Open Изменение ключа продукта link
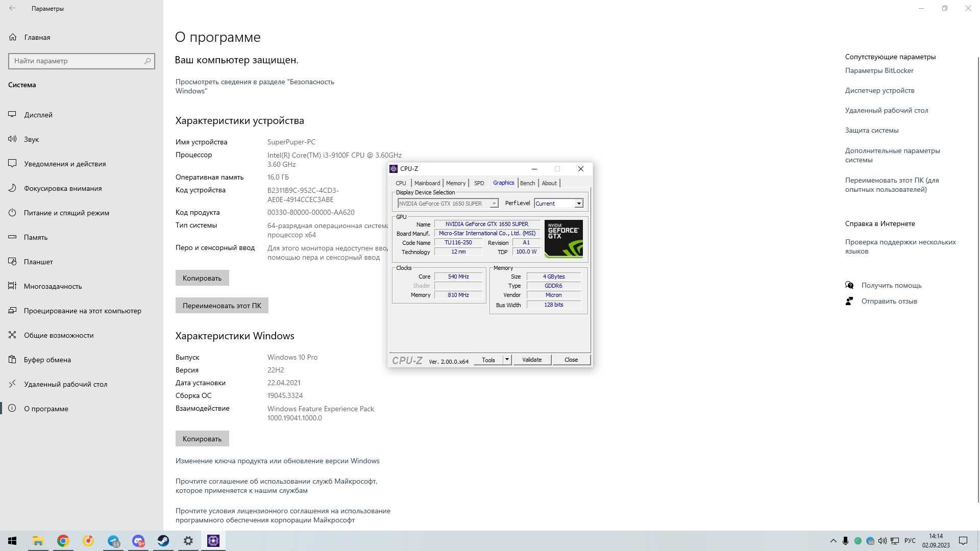 (x=278, y=461)
